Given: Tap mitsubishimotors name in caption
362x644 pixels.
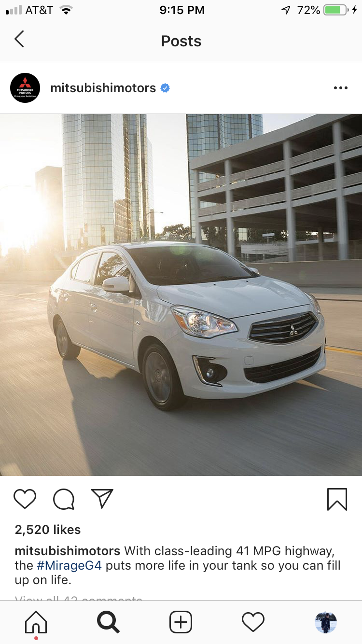Looking at the screenshot, I should point(68,551).
